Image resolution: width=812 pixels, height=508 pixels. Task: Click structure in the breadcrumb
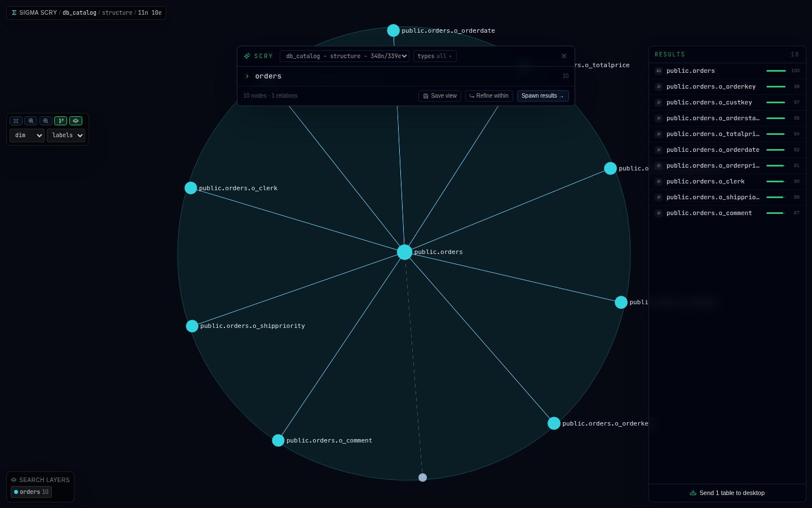117,12
